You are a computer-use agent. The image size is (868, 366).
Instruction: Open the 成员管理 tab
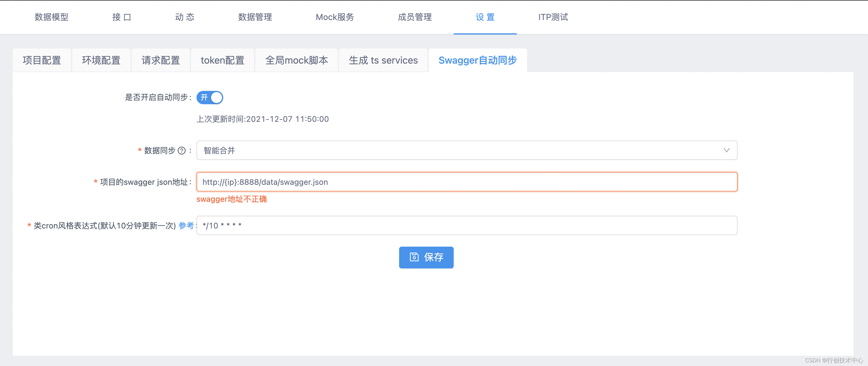[415, 17]
